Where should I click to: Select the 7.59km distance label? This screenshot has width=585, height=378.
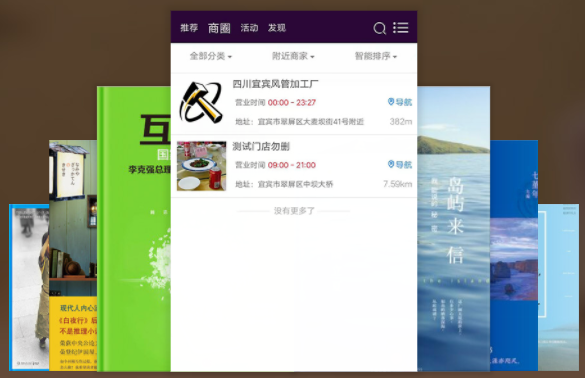[398, 184]
